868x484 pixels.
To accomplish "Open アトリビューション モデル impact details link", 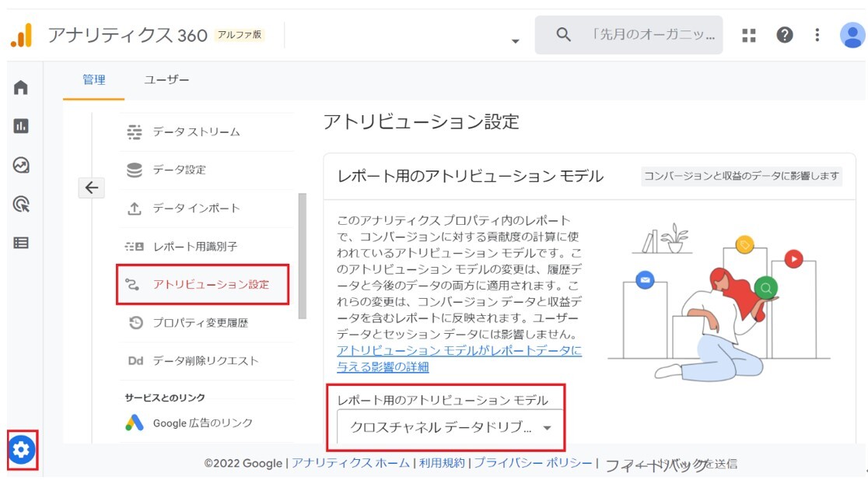I will pos(459,359).
